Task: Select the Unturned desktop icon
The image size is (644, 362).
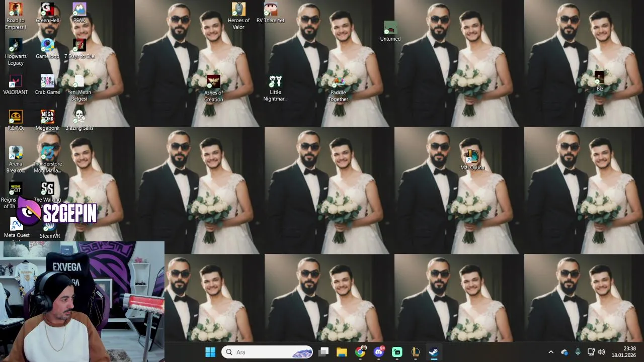Action: [390, 31]
